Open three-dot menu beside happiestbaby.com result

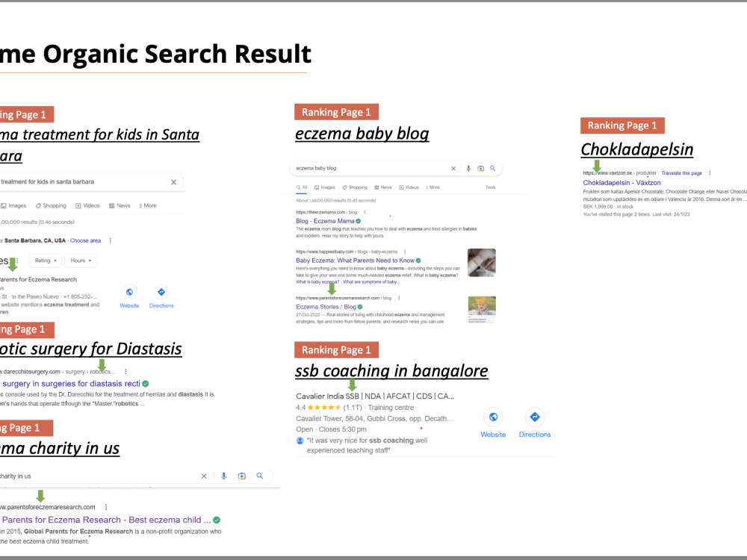click(405, 252)
